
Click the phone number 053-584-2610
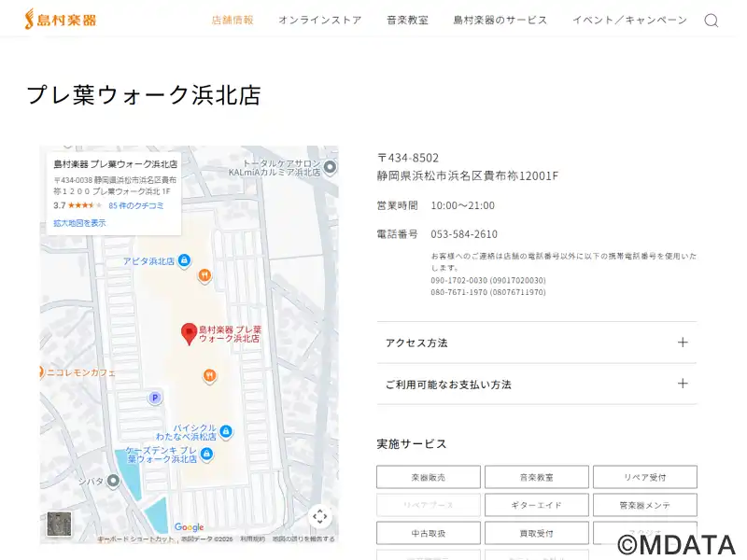464,234
